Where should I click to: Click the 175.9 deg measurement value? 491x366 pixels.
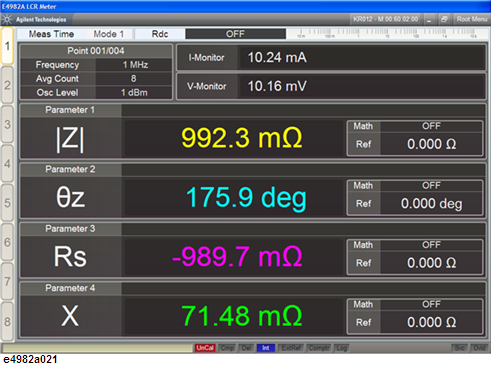pyautogui.click(x=246, y=198)
